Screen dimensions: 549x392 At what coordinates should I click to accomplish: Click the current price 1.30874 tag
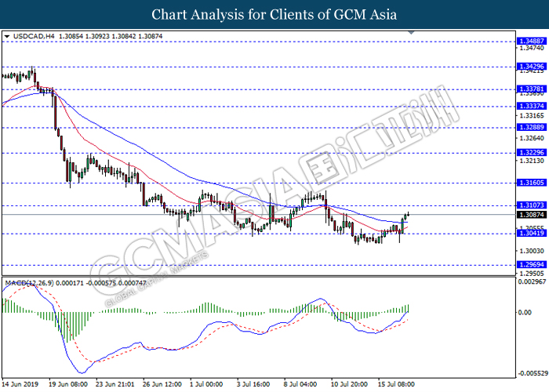(530, 214)
